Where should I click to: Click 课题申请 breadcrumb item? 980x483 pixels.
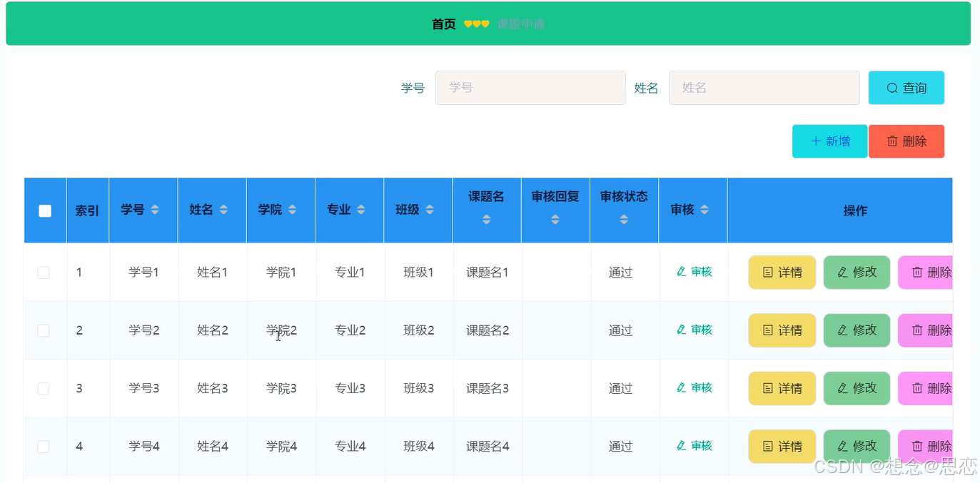[520, 24]
